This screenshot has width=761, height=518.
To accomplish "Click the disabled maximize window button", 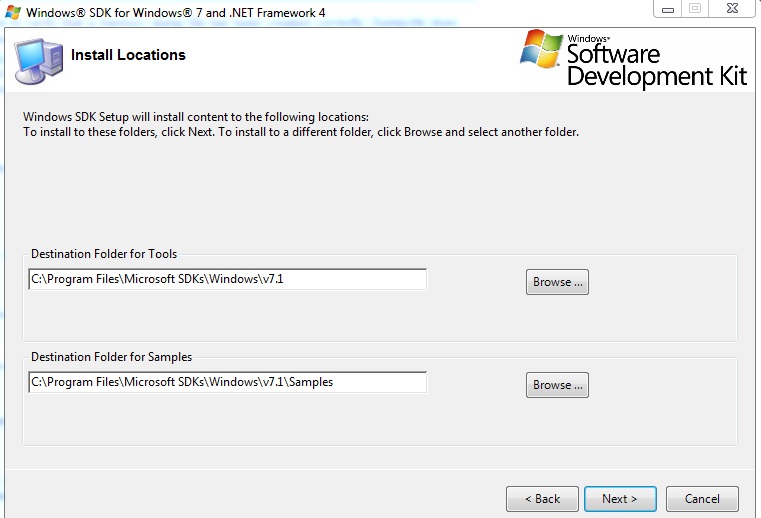I will (x=695, y=9).
